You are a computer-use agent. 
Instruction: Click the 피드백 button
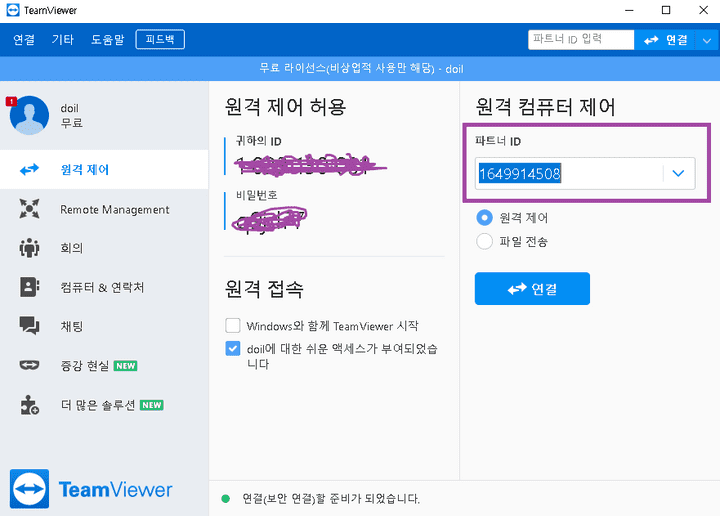[x=160, y=39]
